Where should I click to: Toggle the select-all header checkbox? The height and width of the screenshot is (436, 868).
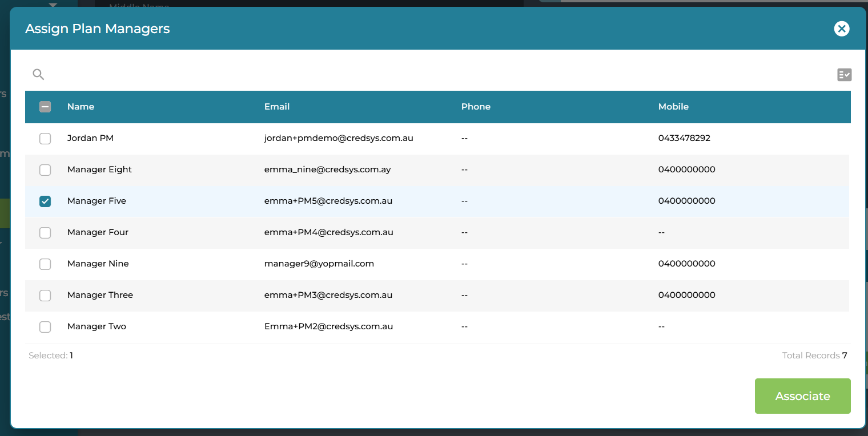pyautogui.click(x=45, y=107)
